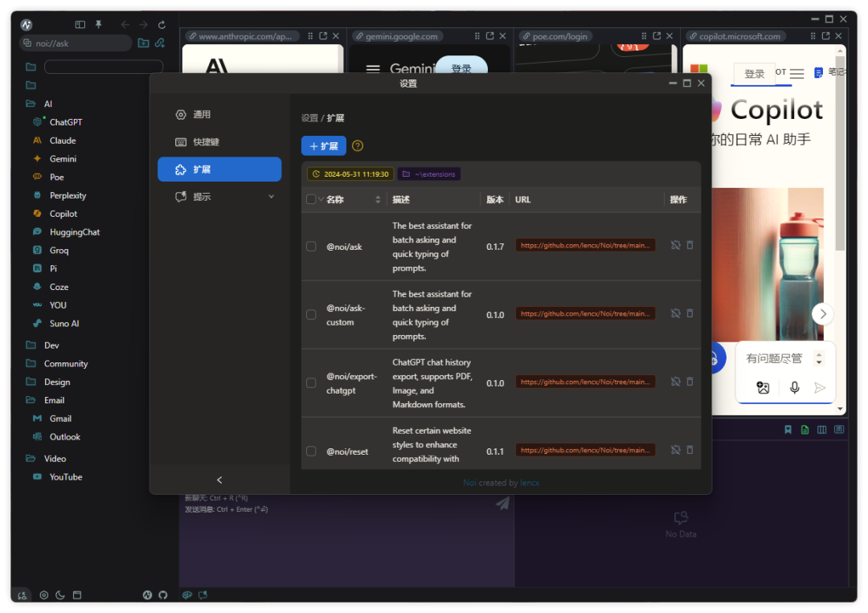Open 快捷键 settings section

coord(219,142)
